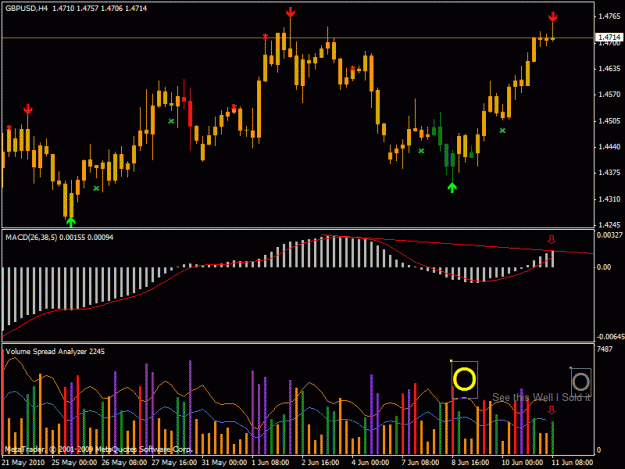Click the 1.4765 price level on the axis
The height and width of the screenshot is (469, 625).
(609, 16)
